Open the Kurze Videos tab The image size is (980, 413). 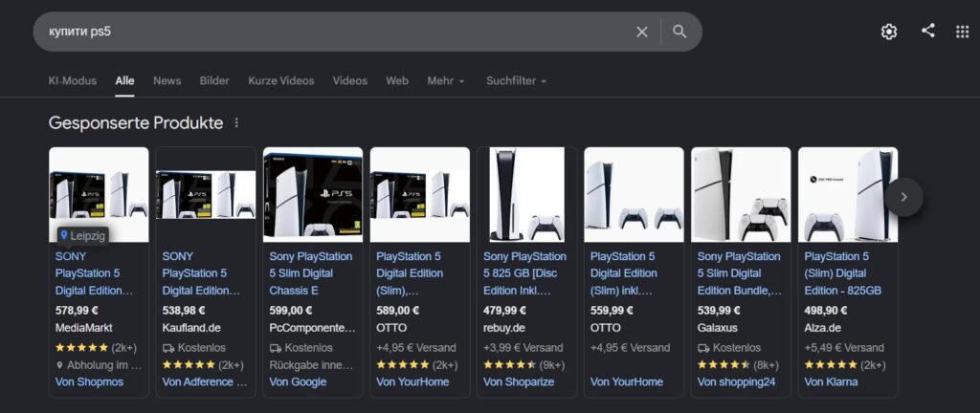281,80
